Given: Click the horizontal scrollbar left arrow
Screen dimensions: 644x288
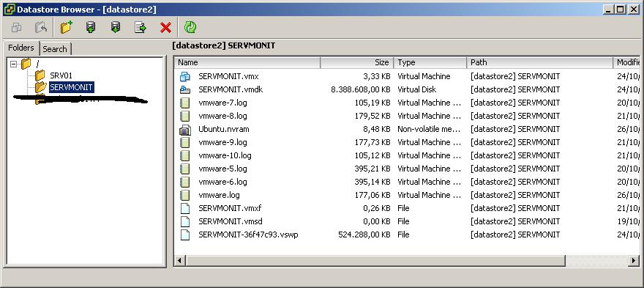Looking at the screenshot, I should tap(179, 260).
